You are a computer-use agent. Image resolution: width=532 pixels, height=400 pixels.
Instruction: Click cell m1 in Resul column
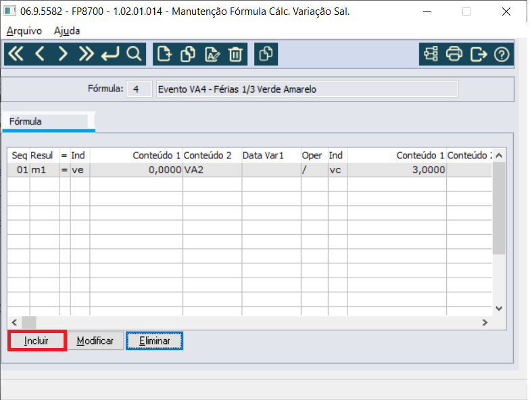tap(45, 170)
